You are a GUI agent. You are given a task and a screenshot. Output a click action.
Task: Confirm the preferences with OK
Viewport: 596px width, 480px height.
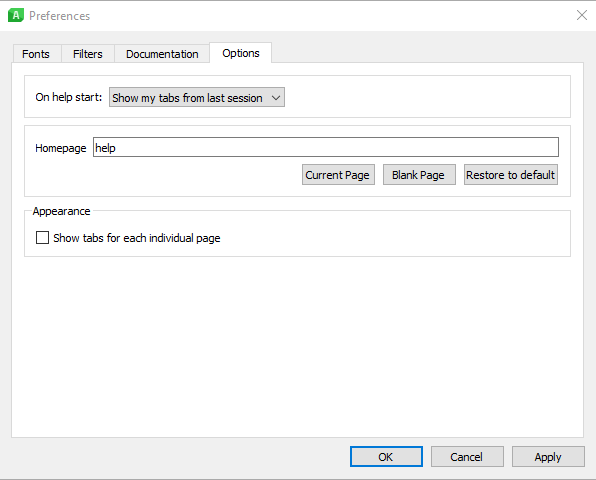point(386,456)
